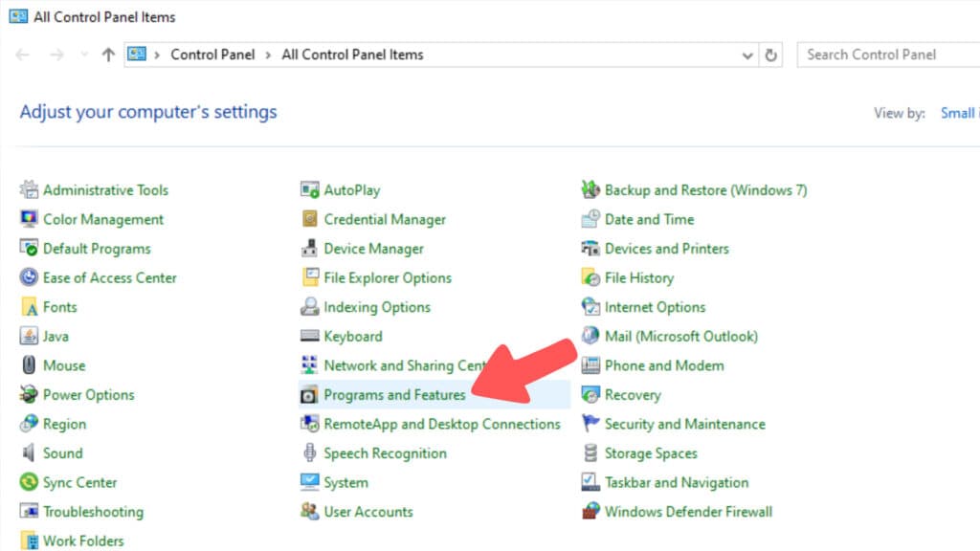Open Sound settings via the speaker icon
980x551 pixels.
30,453
